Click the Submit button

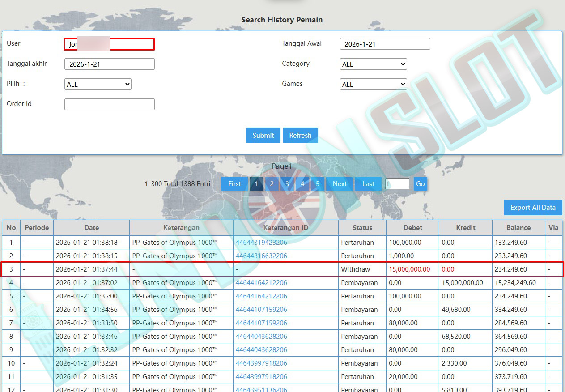pos(263,136)
